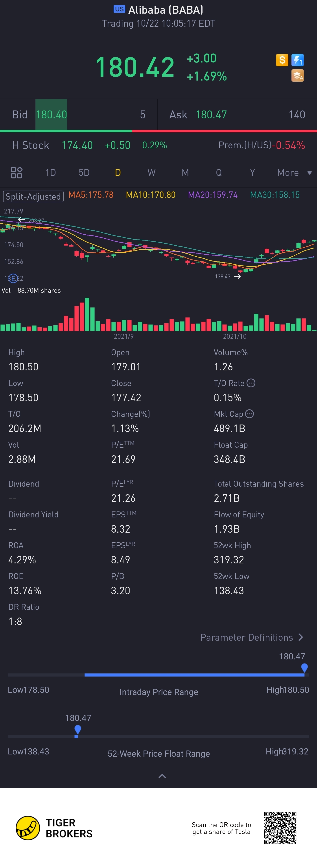Tap the MA5:175.78 indicator label
Image resolution: width=317 pixels, height=868 pixels.
[x=91, y=195]
